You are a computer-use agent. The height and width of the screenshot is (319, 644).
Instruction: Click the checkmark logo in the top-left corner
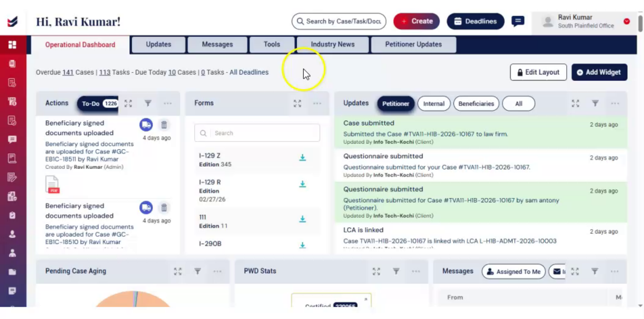[13, 21]
